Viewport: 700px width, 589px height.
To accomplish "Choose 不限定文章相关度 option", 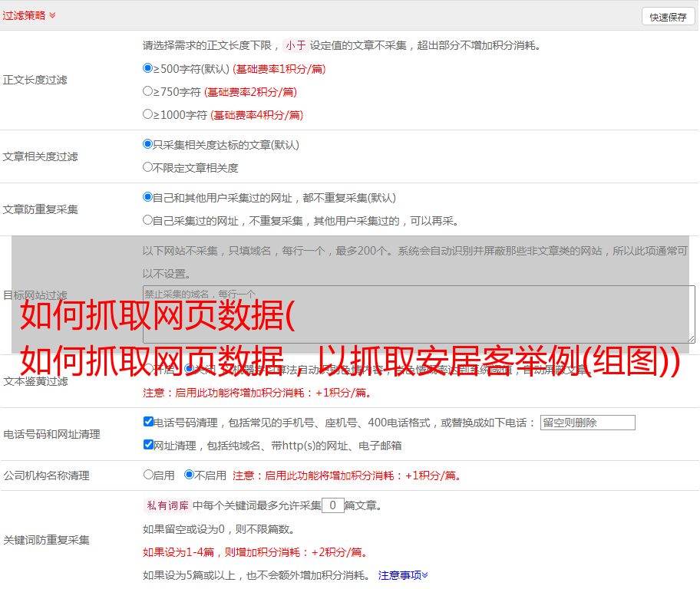I will [x=148, y=167].
